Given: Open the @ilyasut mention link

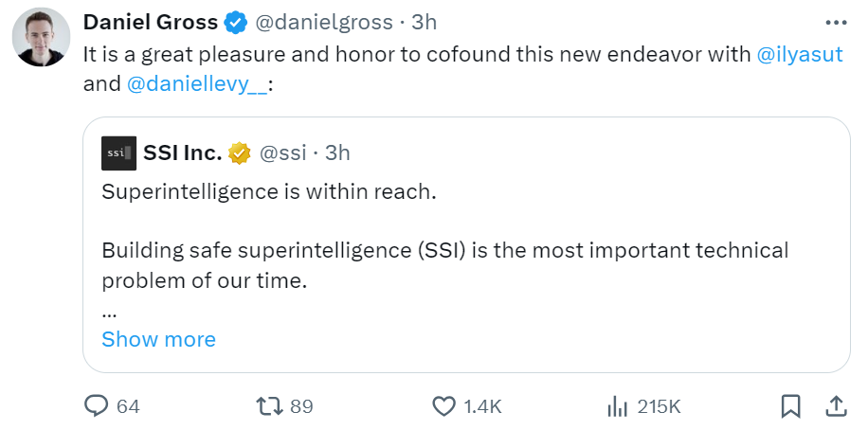Looking at the screenshot, I should pos(800,54).
